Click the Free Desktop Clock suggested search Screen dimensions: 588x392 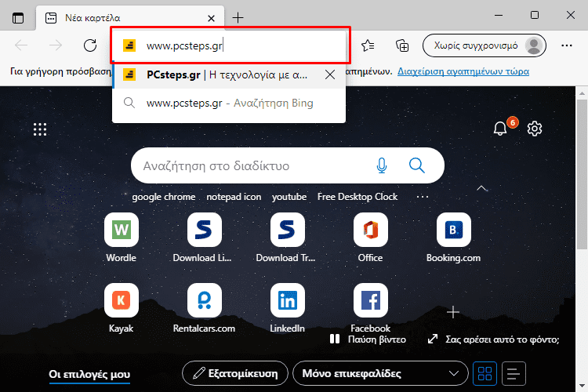click(x=358, y=197)
